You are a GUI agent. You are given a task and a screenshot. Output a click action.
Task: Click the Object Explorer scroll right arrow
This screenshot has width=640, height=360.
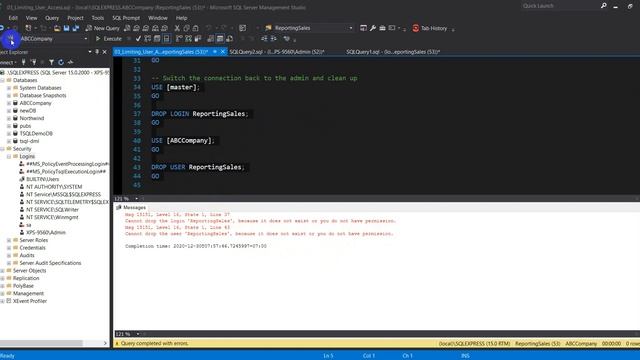click(105, 343)
